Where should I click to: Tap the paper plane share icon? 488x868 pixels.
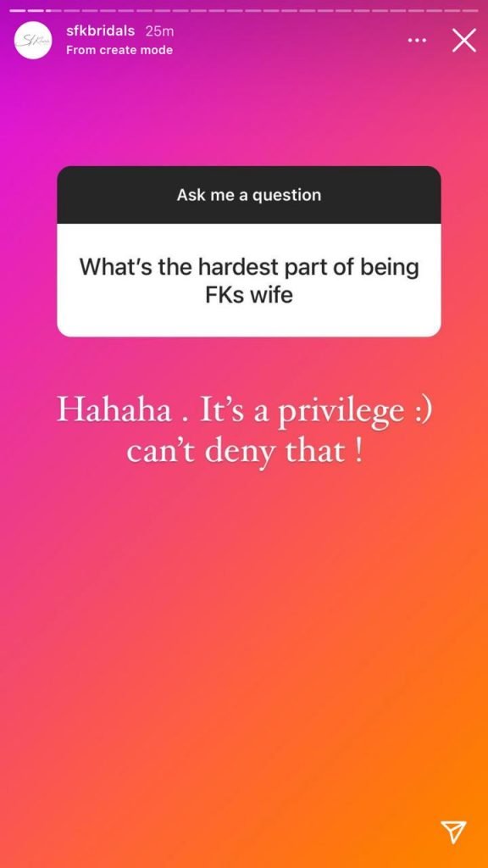coord(453,831)
